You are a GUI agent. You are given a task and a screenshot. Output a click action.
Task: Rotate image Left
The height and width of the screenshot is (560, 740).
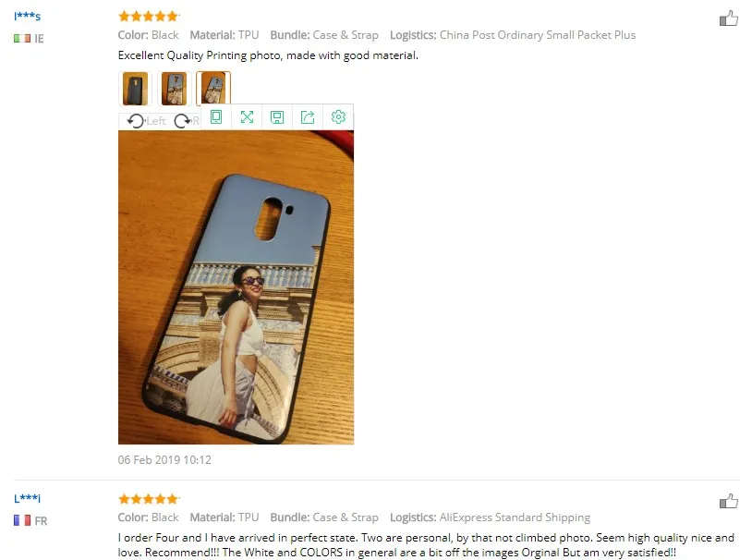click(x=146, y=121)
